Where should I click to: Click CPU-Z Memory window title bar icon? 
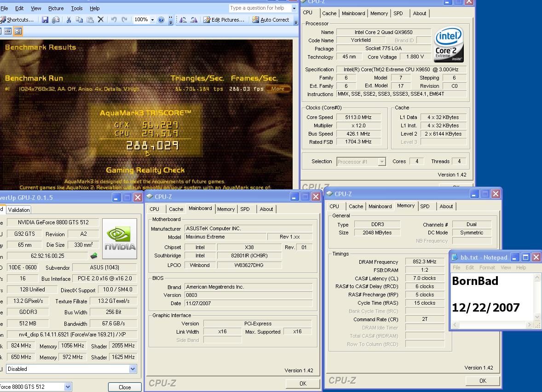click(x=329, y=194)
